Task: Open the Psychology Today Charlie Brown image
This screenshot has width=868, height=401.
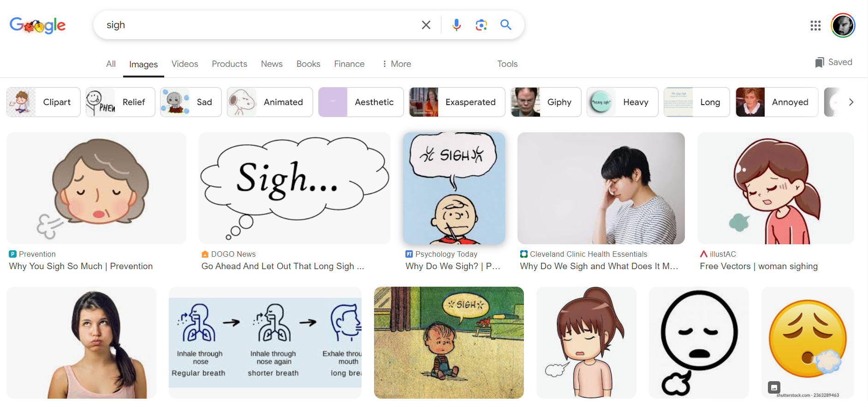Action: tap(454, 188)
